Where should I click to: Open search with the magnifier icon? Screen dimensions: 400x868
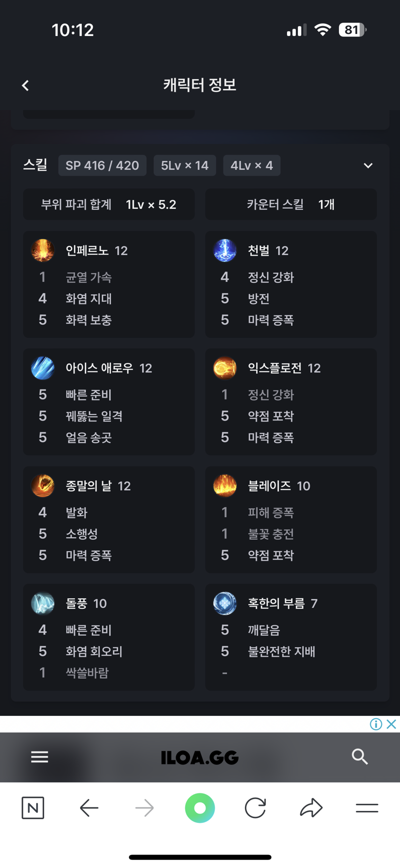360,757
